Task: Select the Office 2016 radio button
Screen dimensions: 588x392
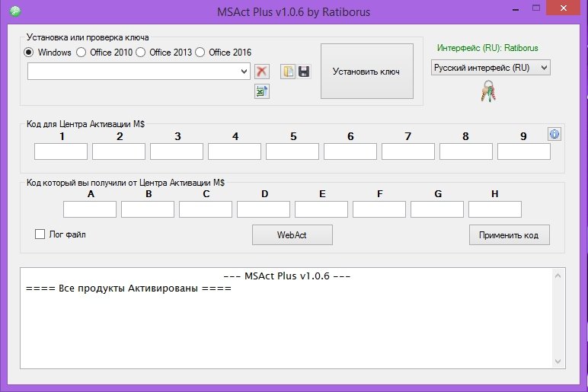Action: 200,52
